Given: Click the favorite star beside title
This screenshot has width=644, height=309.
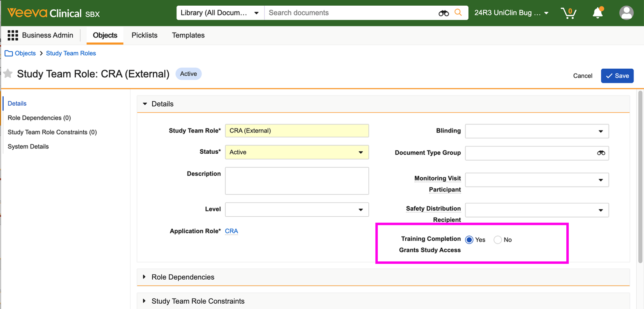Looking at the screenshot, I should pos(8,74).
